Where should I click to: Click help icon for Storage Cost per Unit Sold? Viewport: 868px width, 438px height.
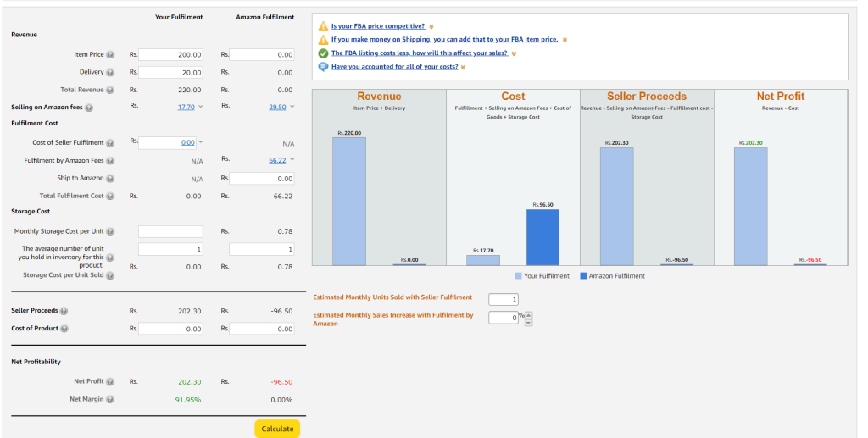[x=110, y=275]
